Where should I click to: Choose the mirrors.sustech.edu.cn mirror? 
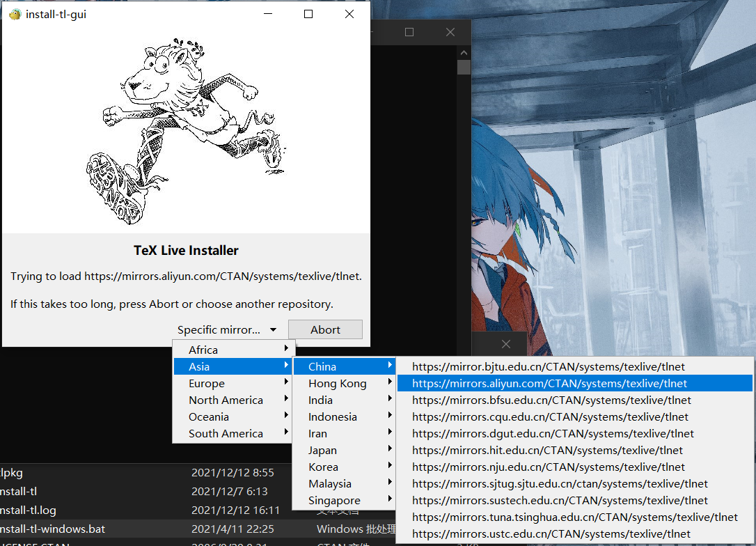575,501
